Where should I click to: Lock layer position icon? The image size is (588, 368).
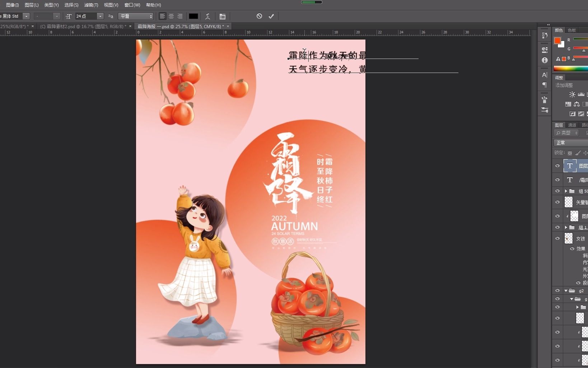click(585, 153)
